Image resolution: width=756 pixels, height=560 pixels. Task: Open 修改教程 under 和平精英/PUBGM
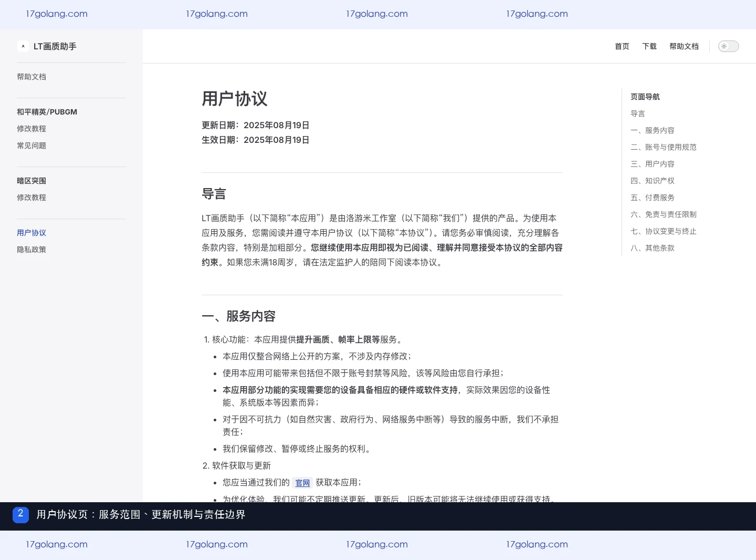(x=31, y=129)
